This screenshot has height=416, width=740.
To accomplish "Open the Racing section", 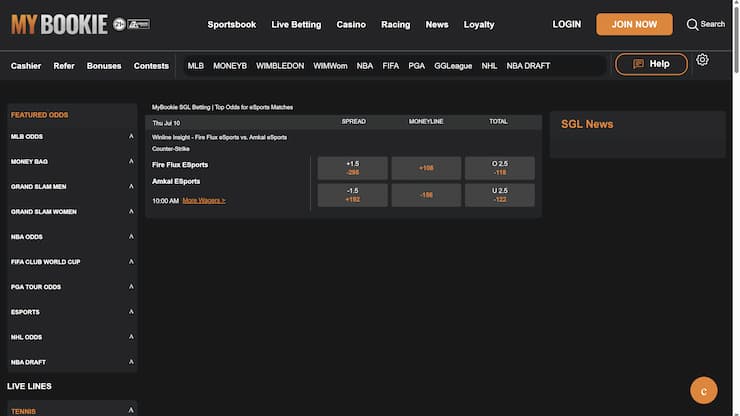I will pyautogui.click(x=395, y=25).
